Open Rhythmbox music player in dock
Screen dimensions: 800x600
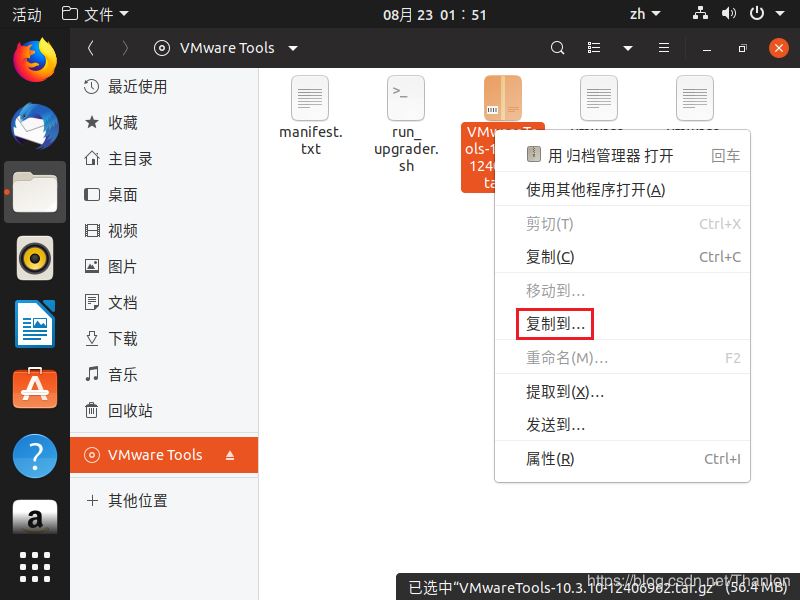pyautogui.click(x=35, y=259)
